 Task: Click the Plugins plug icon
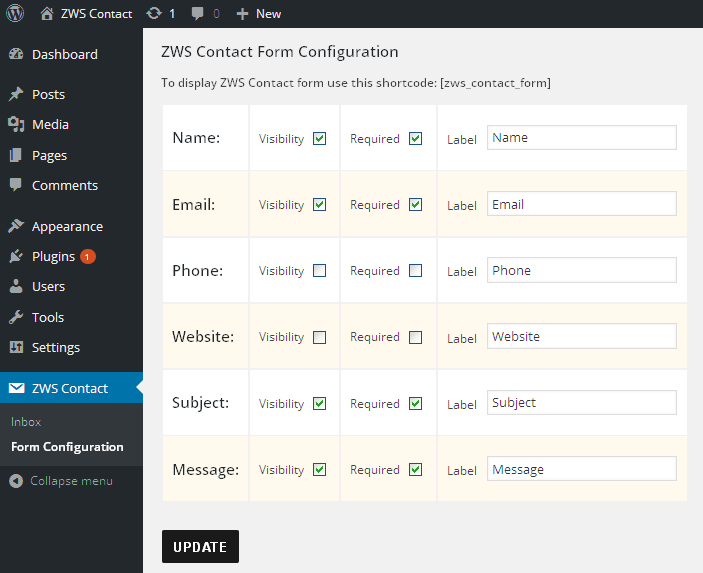16,256
